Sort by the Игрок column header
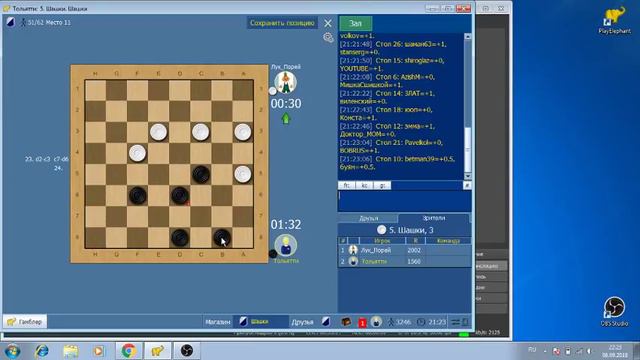The image size is (640, 360). pyautogui.click(x=382, y=241)
